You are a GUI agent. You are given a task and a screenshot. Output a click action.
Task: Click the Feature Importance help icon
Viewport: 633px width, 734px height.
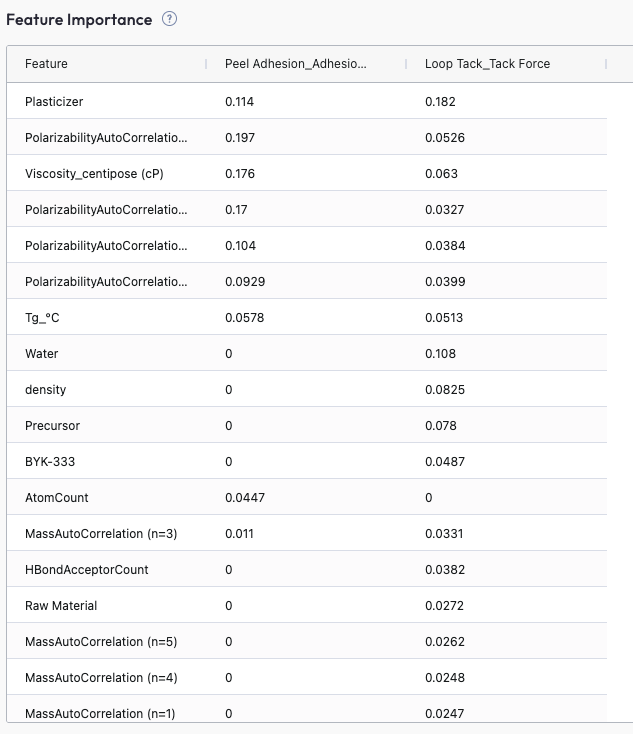[169, 19]
